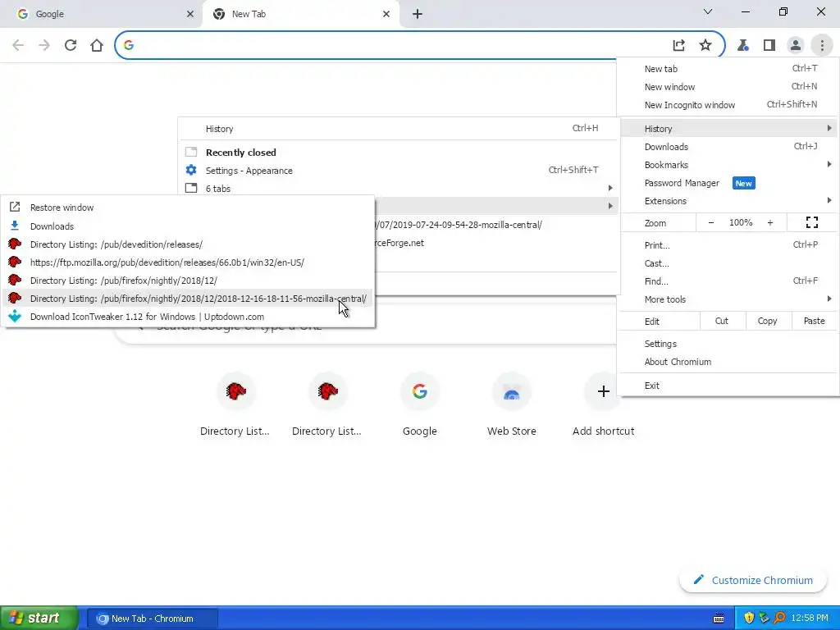This screenshot has width=840, height=630.
Task: Open first Directory List shortcut tile
Action: [x=235, y=404]
